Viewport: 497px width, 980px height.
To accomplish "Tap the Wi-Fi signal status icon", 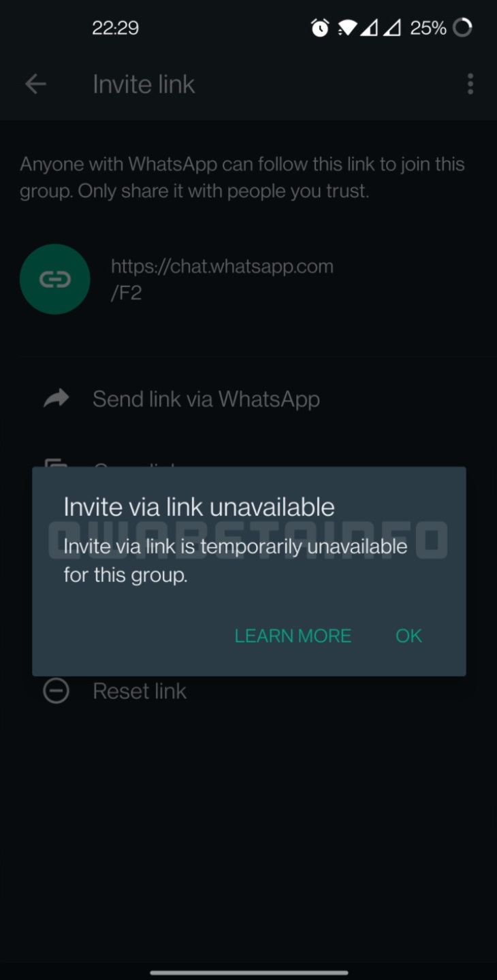I will pos(348,28).
